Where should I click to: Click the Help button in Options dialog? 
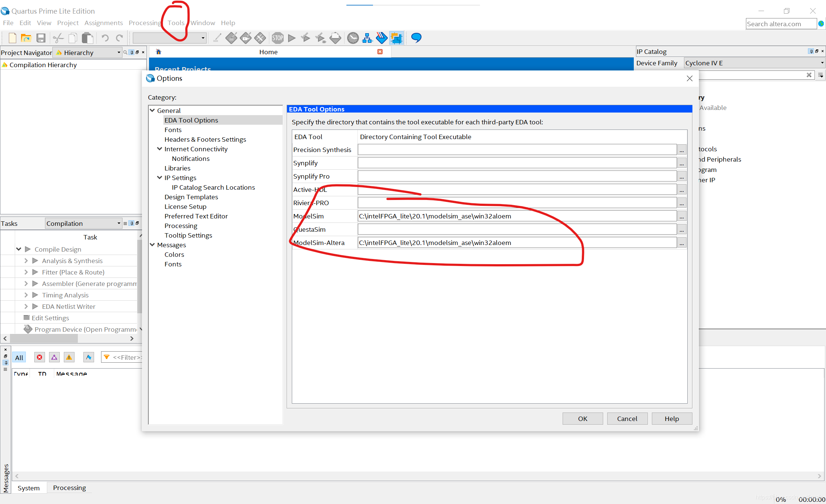click(x=672, y=418)
